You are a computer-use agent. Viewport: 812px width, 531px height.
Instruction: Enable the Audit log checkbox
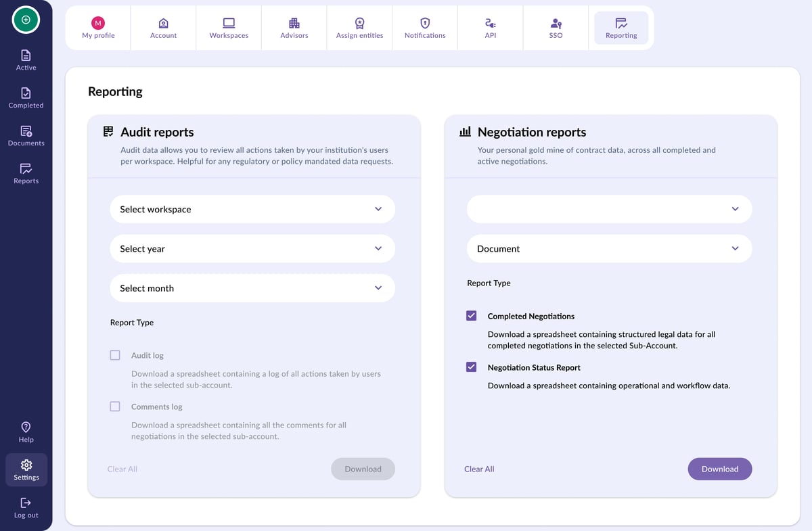(115, 355)
